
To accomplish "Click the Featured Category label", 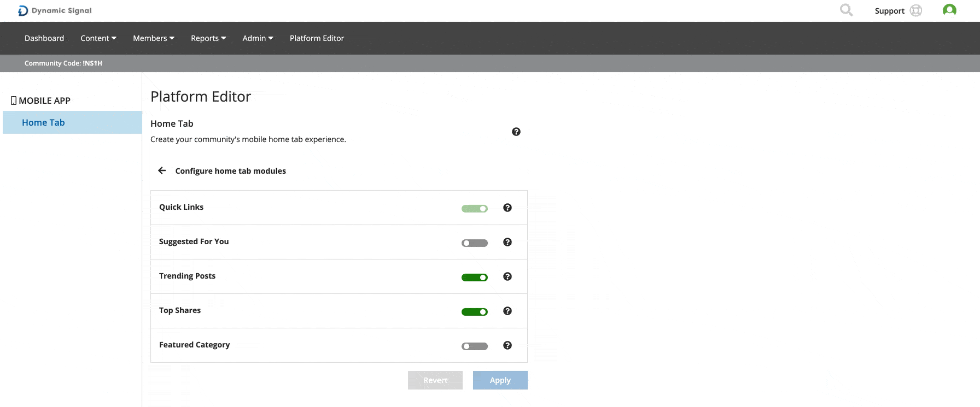I will (x=195, y=345).
